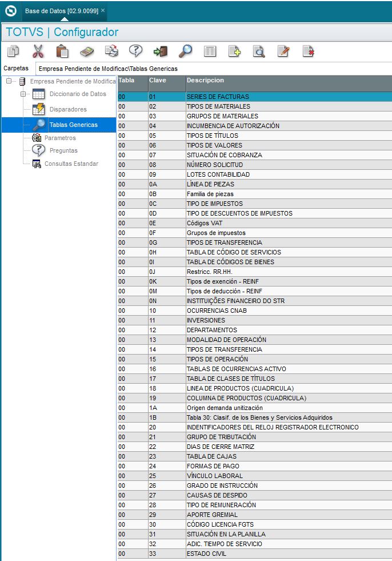
Task: Click the add new record icon
Action: click(x=235, y=51)
